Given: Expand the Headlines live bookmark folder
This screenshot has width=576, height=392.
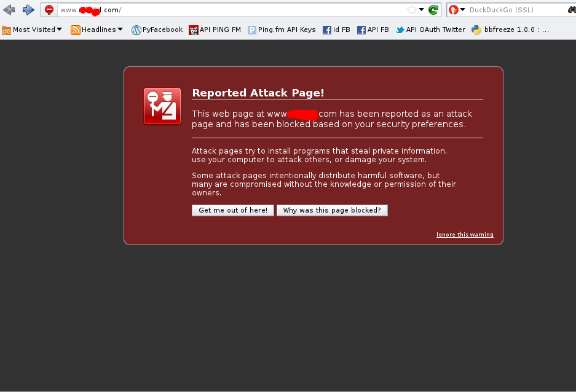Looking at the screenshot, I should (x=97, y=29).
